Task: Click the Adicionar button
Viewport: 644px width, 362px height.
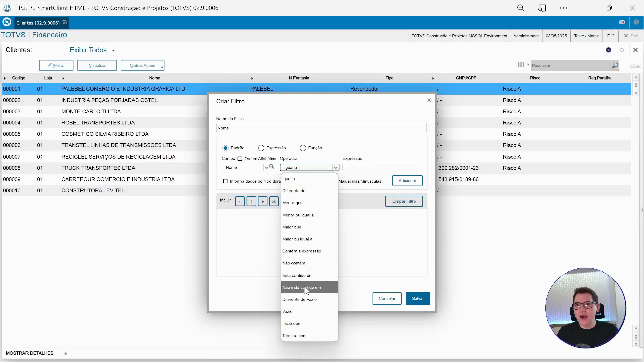Action: coord(407,181)
